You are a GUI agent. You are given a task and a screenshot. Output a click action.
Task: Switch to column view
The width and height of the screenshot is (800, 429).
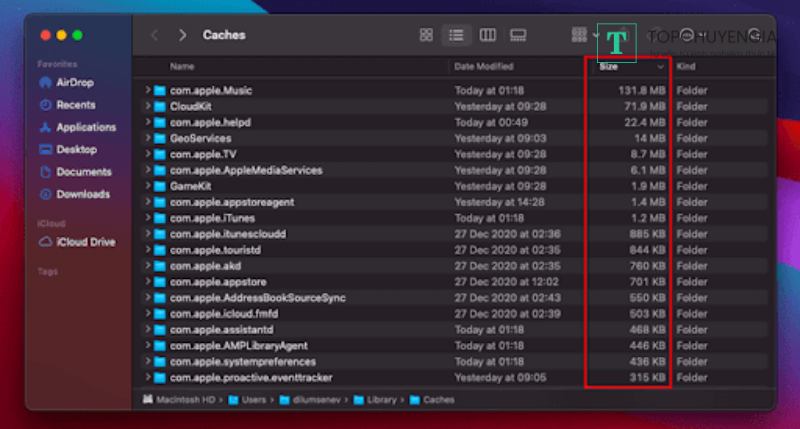[x=488, y=35]
